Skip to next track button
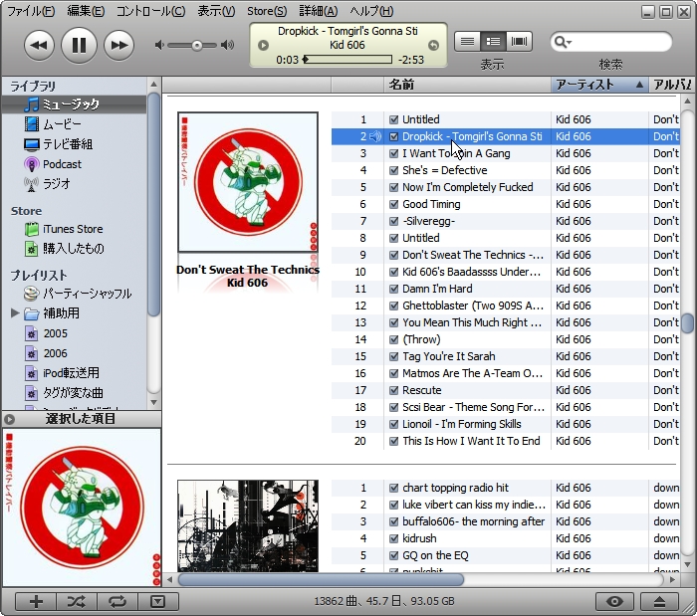This screenshot has width=697, height=616. coord(118,45)
